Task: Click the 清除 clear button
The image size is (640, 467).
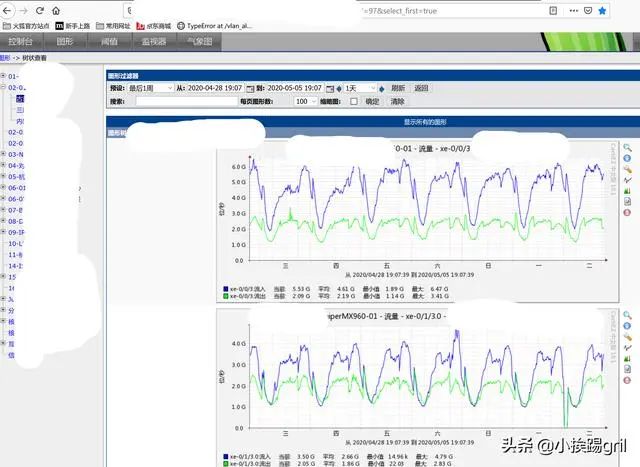Action: coord(398,101)
